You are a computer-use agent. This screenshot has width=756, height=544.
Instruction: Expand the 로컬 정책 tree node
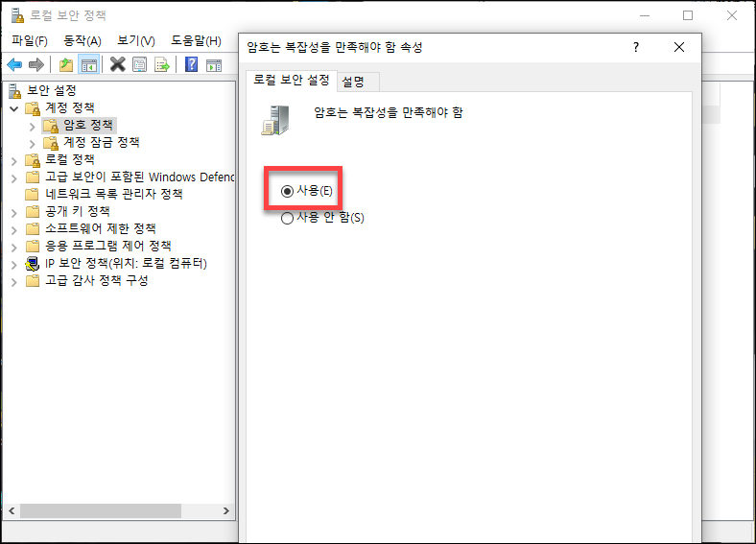coord(14,161)
